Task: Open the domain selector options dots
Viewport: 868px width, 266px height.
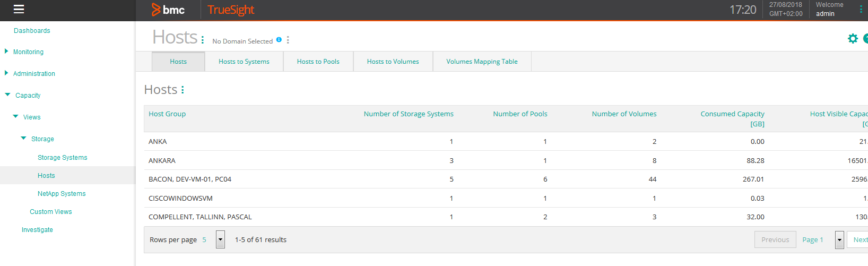Action: coord(288,40)
